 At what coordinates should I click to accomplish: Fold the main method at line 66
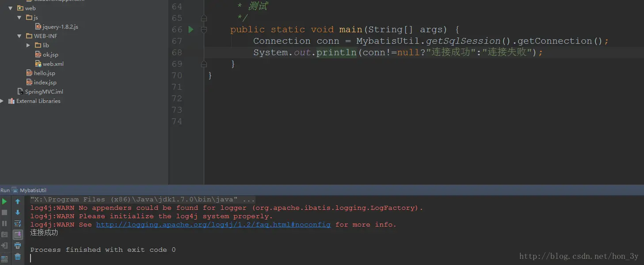204,30
